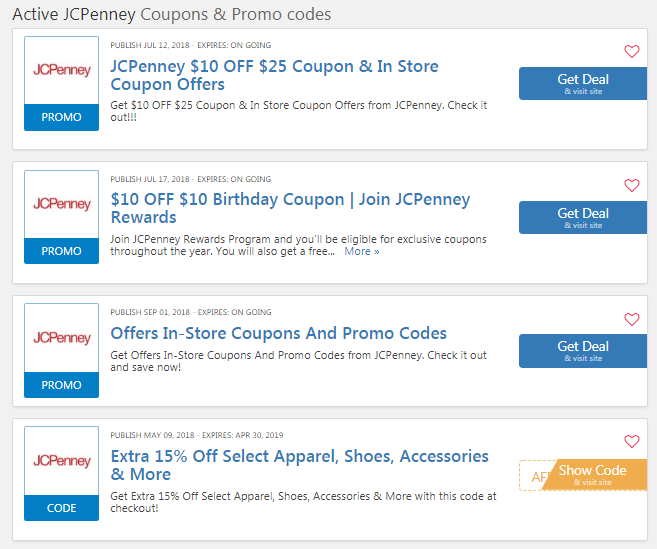Screen dimensions: 657x549
Task: Get Deal for $10 OFF $25 Coupon
Action: pyautogui.click(x=582, y=83)
